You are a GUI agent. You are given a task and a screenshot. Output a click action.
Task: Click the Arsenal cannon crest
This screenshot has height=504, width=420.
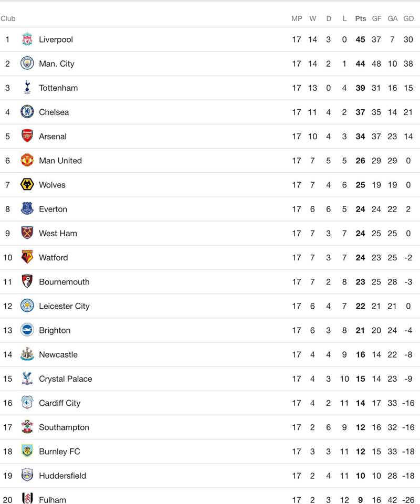[27, 136]
